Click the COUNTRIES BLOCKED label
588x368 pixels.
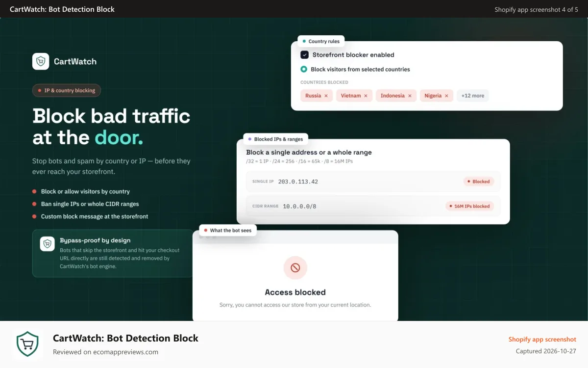click(324, 82)
